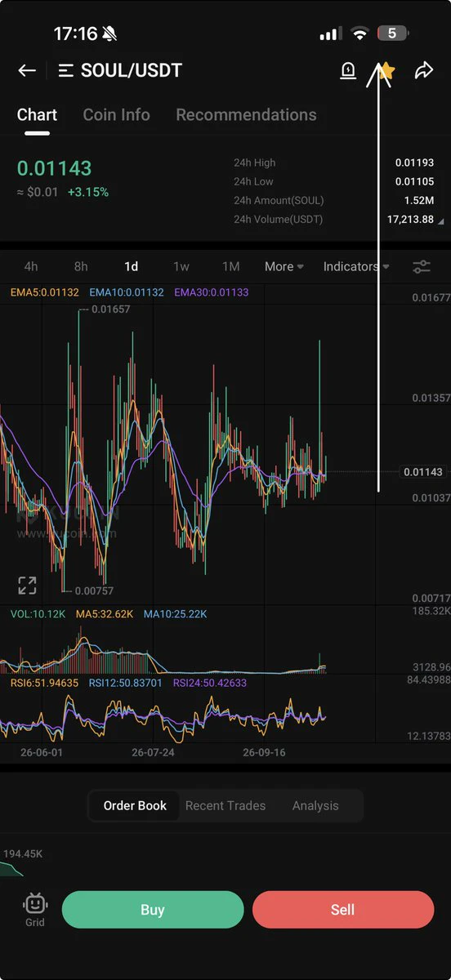
Task: Switch to the Coin Info tab
Action: click(x=116, y=115)
